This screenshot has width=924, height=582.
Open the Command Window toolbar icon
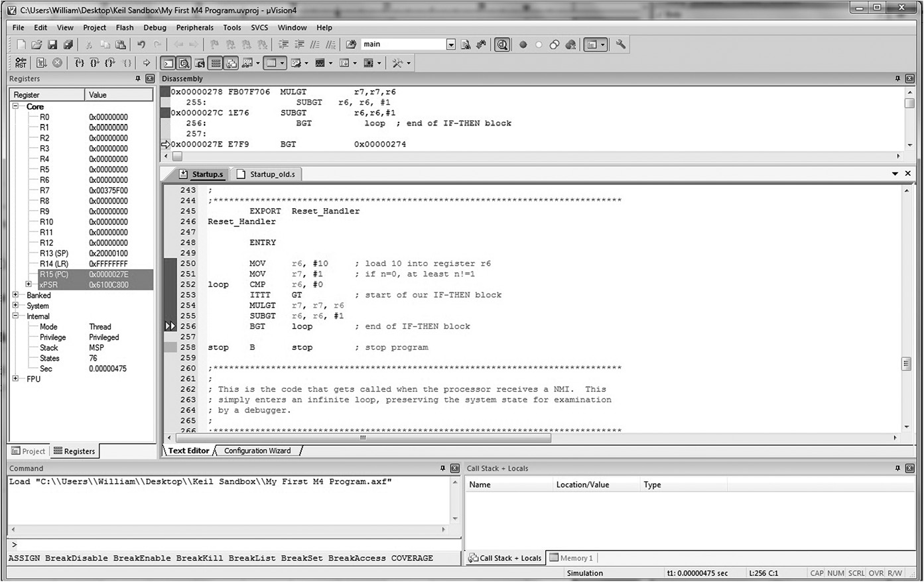(x=167, y=62)
